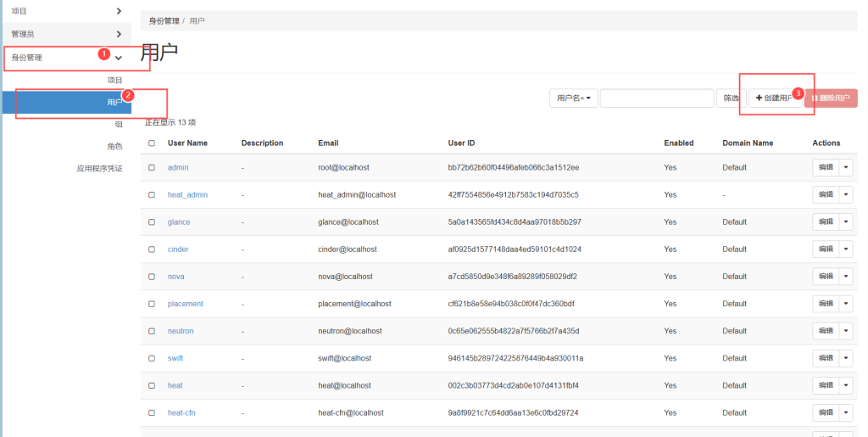
Task: Open the heat_admin user link
Action: tap(187, 194)
